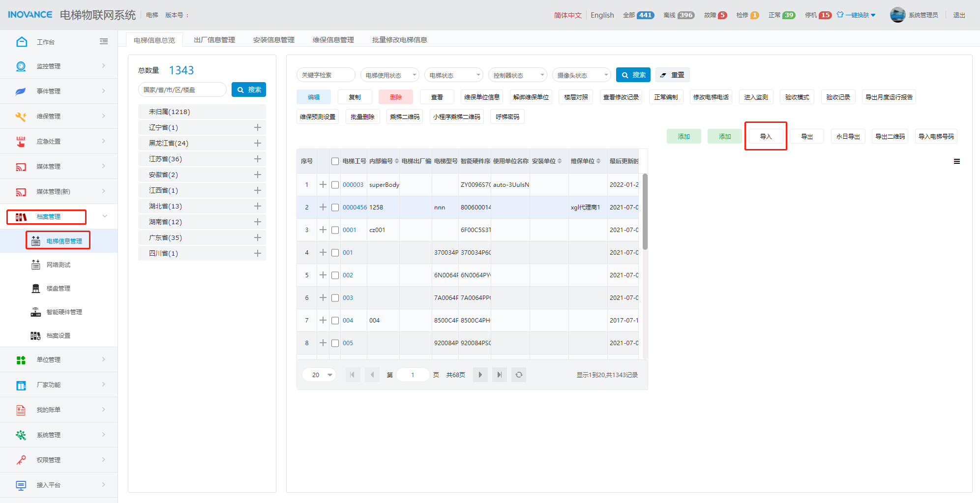Open the hamburger column menu icon
This screenshot has height=503, width=980.
coord(956,161)
